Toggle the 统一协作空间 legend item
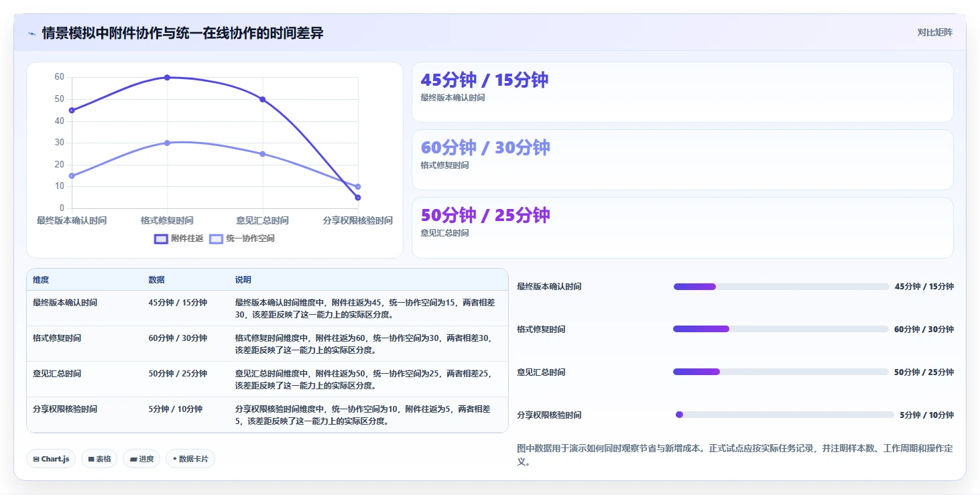Image resolution: width=980 pixels, height=495 pixels. (242, 238)
